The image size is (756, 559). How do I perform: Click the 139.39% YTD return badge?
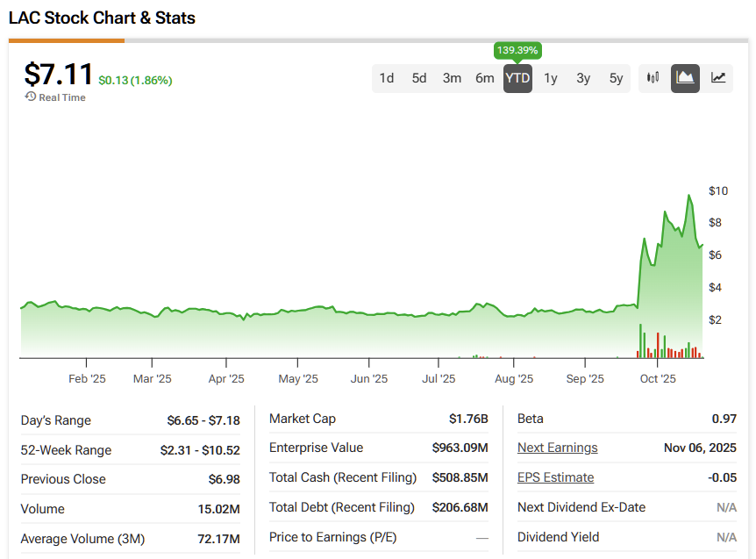(517, 50)
